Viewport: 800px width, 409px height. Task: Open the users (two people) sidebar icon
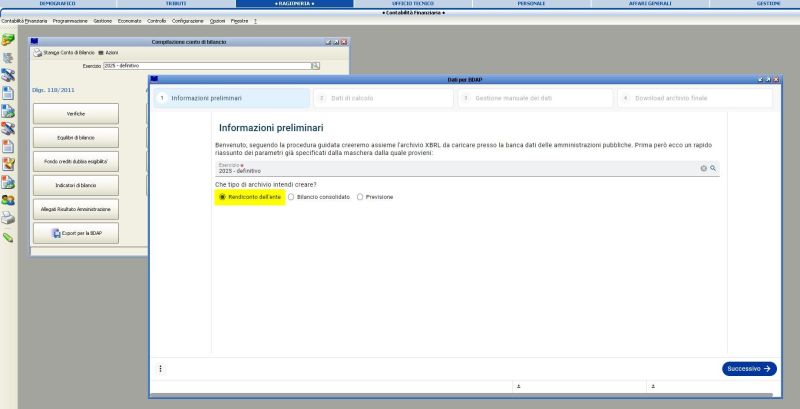coord(8,200)
